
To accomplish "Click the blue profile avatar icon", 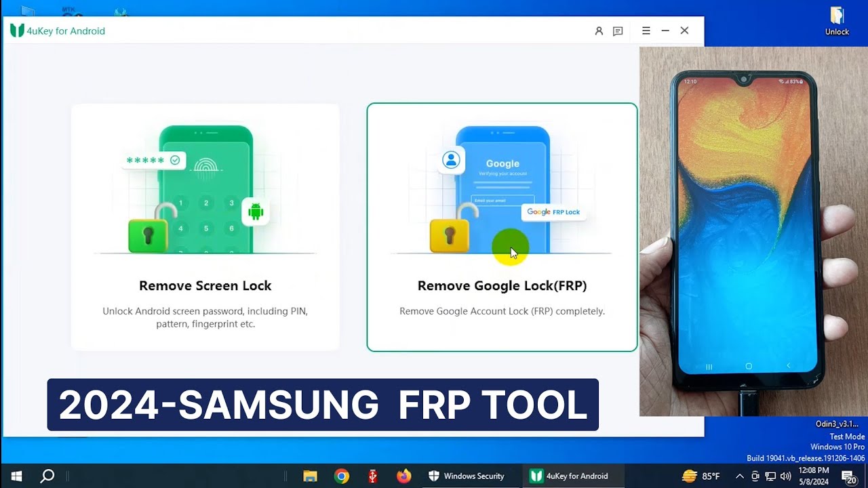I will click(x=451, y=161).
